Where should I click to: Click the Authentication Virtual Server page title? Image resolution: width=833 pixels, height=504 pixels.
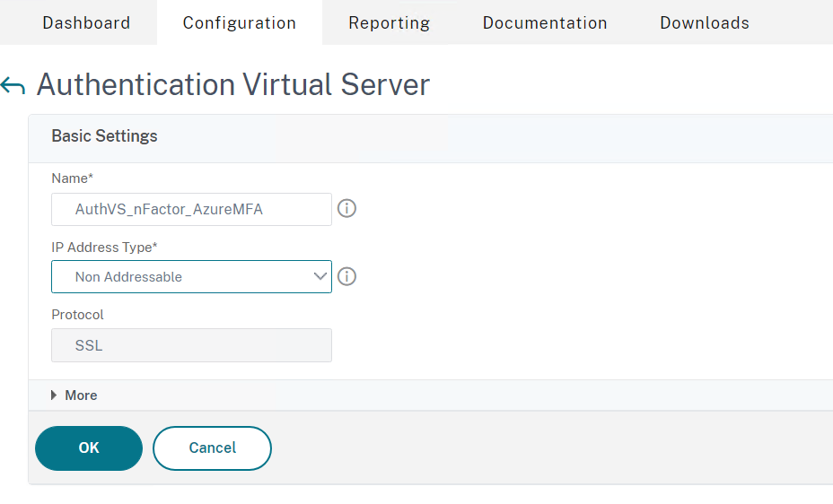click(233, 85)
